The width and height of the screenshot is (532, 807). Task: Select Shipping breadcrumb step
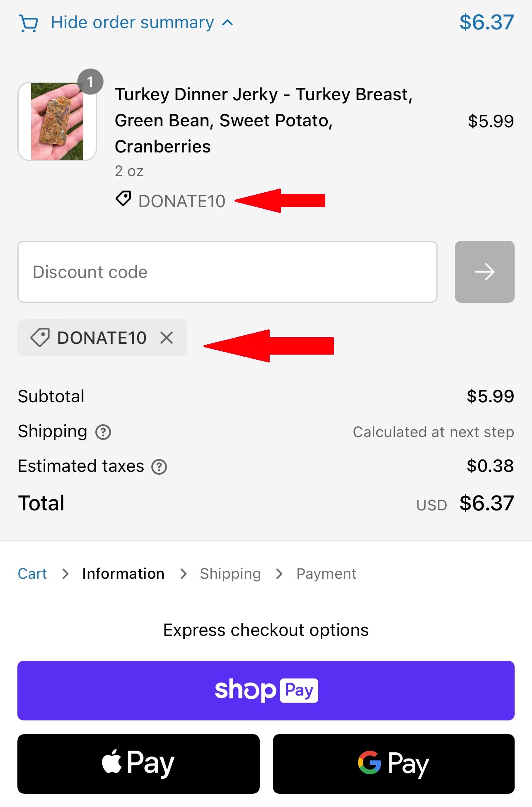230,574
